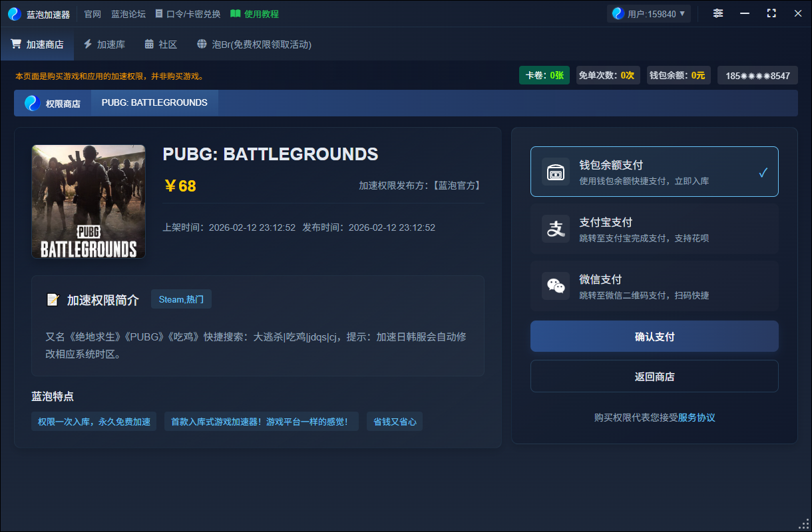Click the shopping cart icon on 加速商店 tab
The width and height of the screenshot is (812, 532).
pos(16,44)
